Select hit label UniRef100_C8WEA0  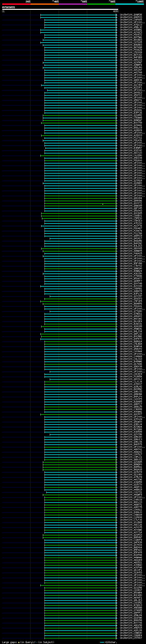(x=131, y=633)
